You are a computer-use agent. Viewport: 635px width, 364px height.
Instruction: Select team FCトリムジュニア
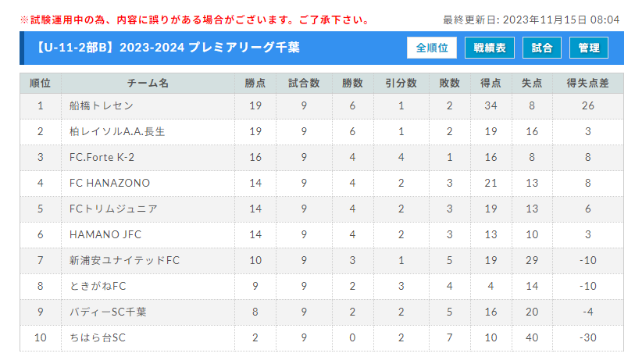click(113, 209)
